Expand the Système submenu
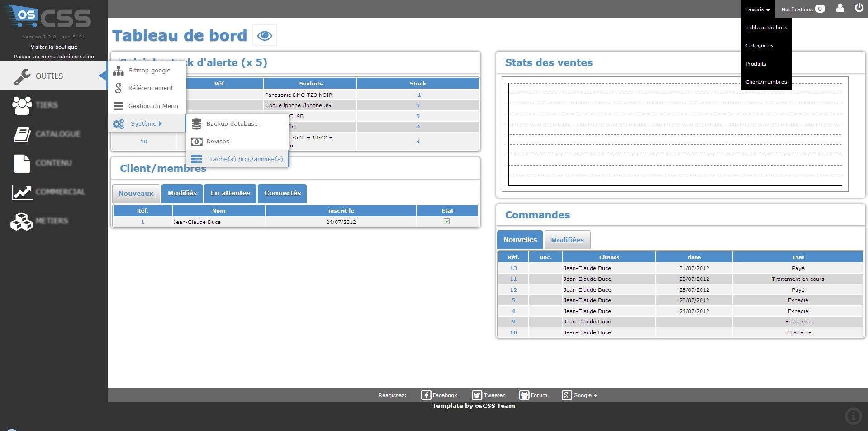 [144, 123]
